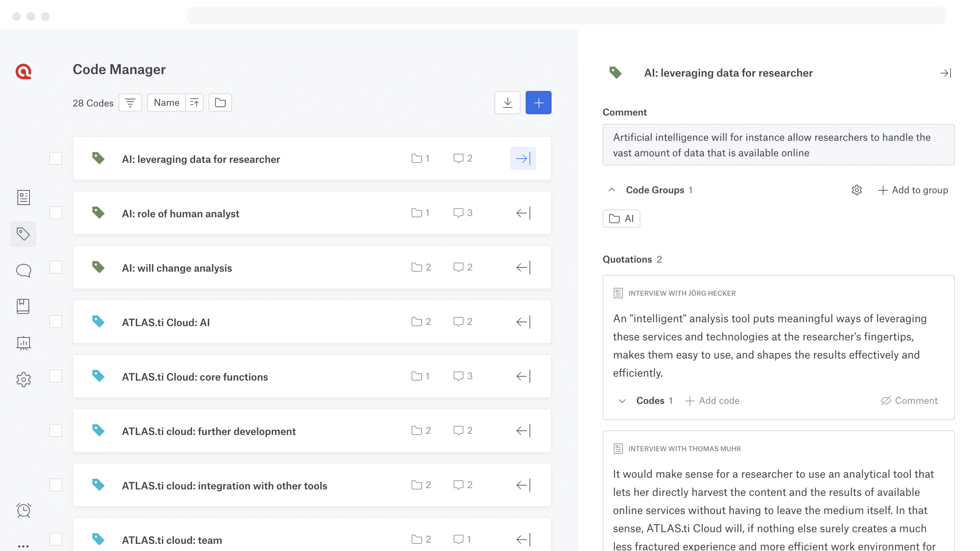980x551 pixels.
Task: Open details for ATLAS.ti Cloud: core functions
Action: (523, 377)
